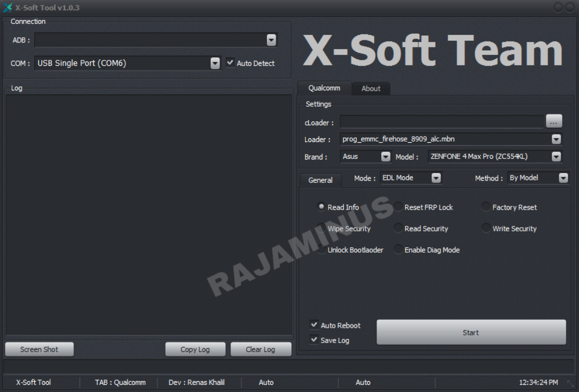Open the Mode dropdown showing EDL Mode

(x=411, y=178)
